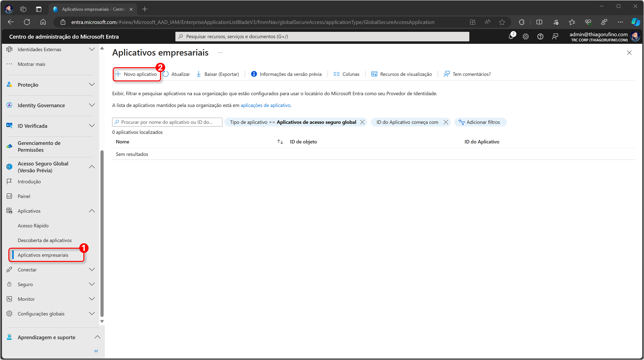Screen dimensions: 644x360
Task: Open aplicações de aplicativo link
Action: pyautogui.click(x=265, y=105)
